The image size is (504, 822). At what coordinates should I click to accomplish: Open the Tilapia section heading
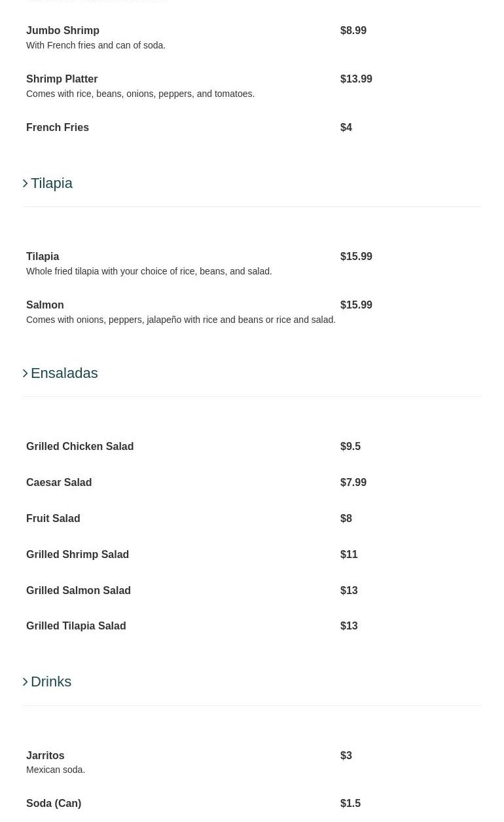pos(52,183)
